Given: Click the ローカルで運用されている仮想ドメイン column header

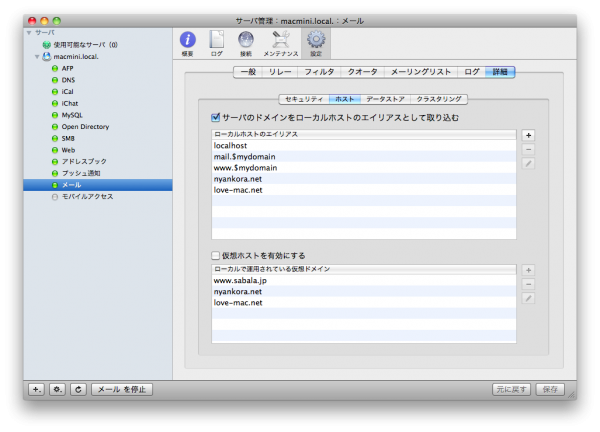Looking at the screenshot, I should click(364, 269).
